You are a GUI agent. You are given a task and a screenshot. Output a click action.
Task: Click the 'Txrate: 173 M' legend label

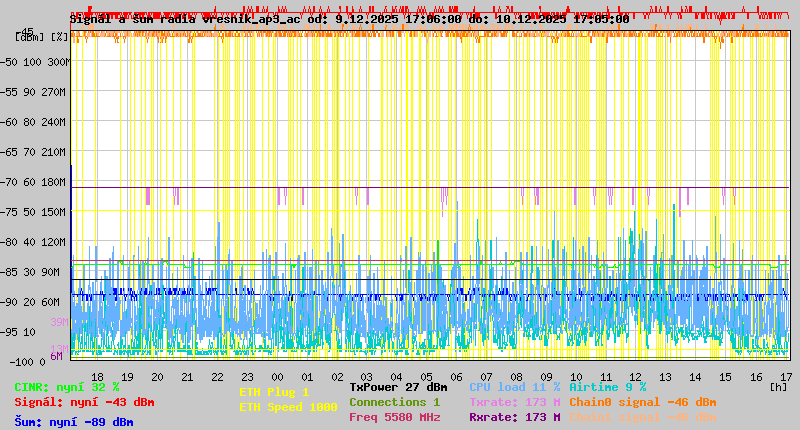tap(514, 402)
